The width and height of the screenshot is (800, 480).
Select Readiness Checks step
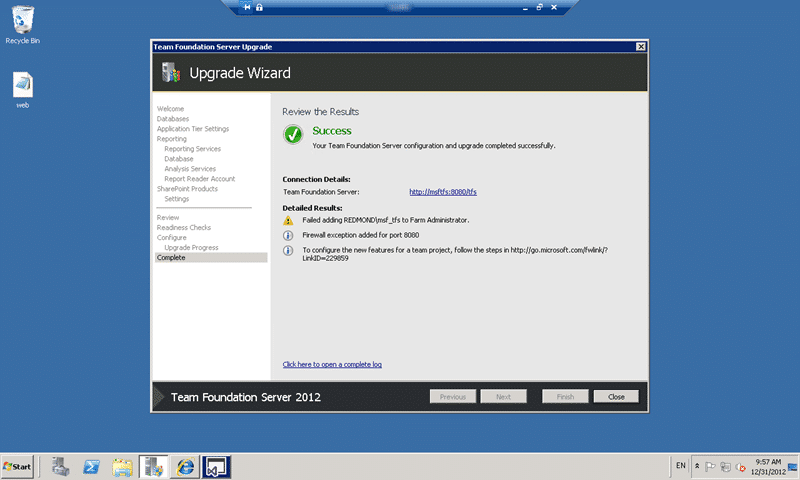point(184,228)
